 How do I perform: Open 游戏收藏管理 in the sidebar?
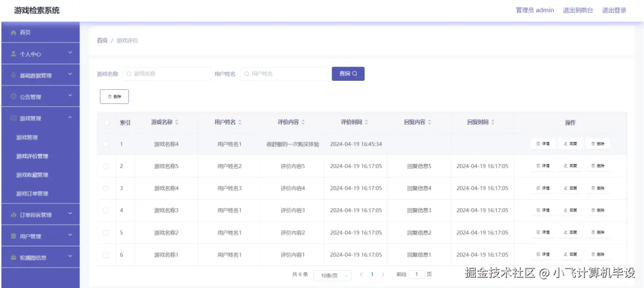click(x=32, y=175)
